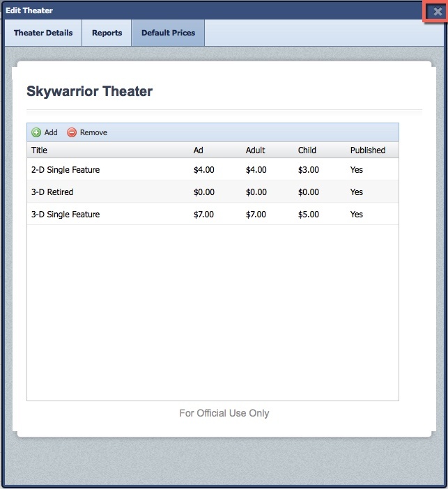Sort by the Title column header
Image resolution: width=448 pixels, height=489 pixels.
click(x=40, y=150)
